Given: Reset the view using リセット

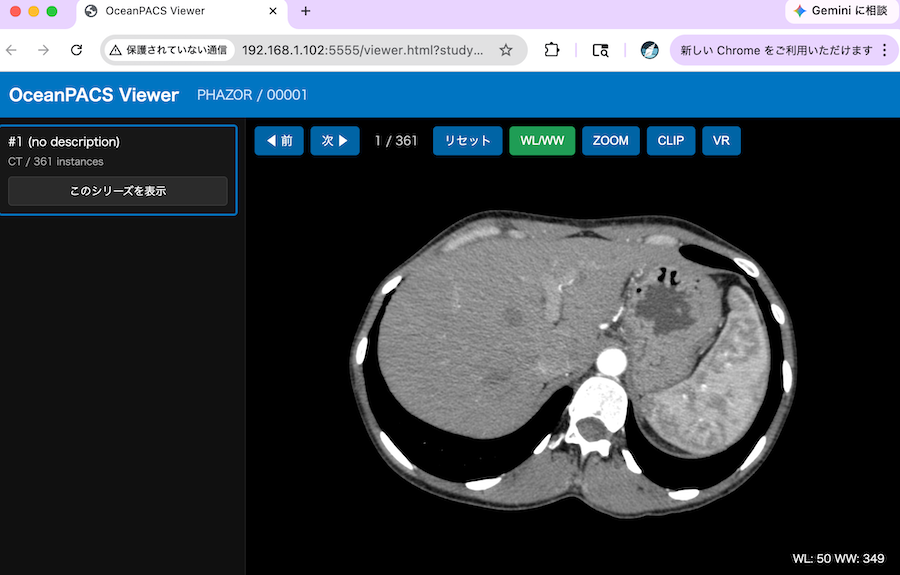Looking at the screenshot, I should click(467, 141).
